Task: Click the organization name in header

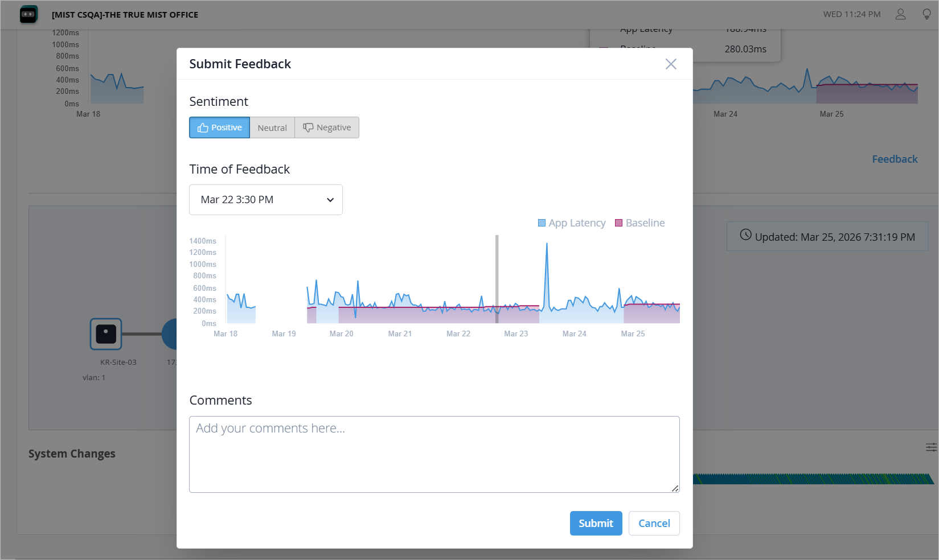Action: (x=125, y=15)
